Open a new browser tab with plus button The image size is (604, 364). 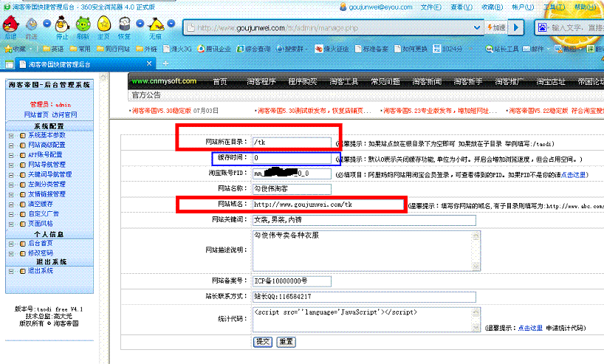(x=165, y=63)
